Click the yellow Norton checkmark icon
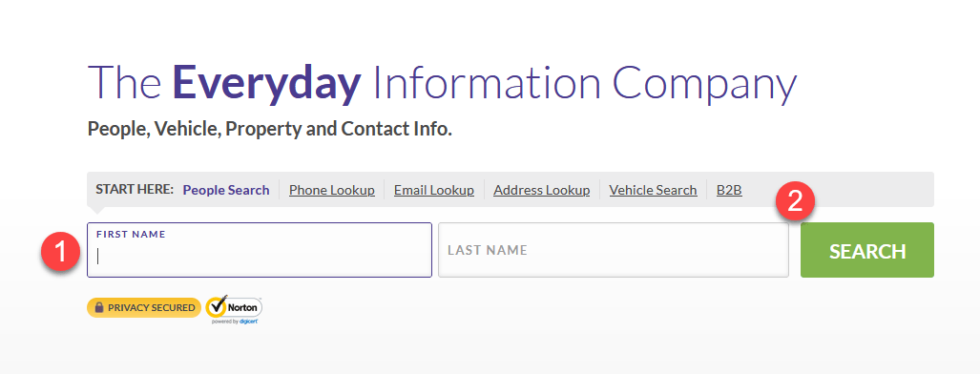 point(217,306)
